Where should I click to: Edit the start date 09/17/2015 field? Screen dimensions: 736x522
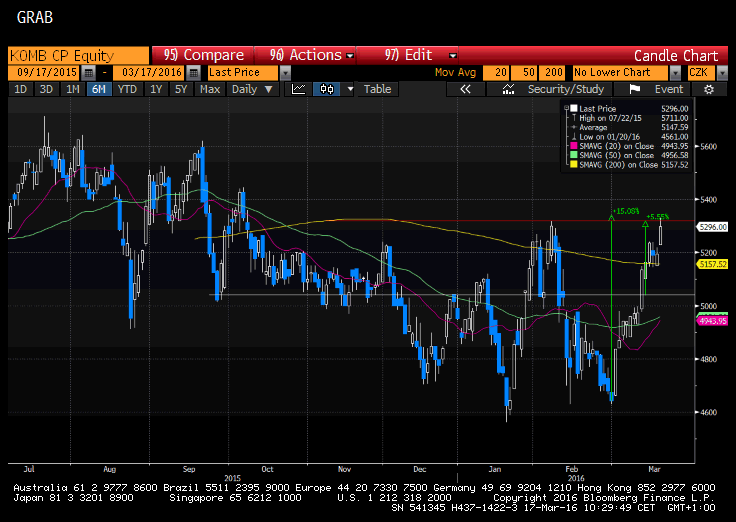click(x=44, y=73)
